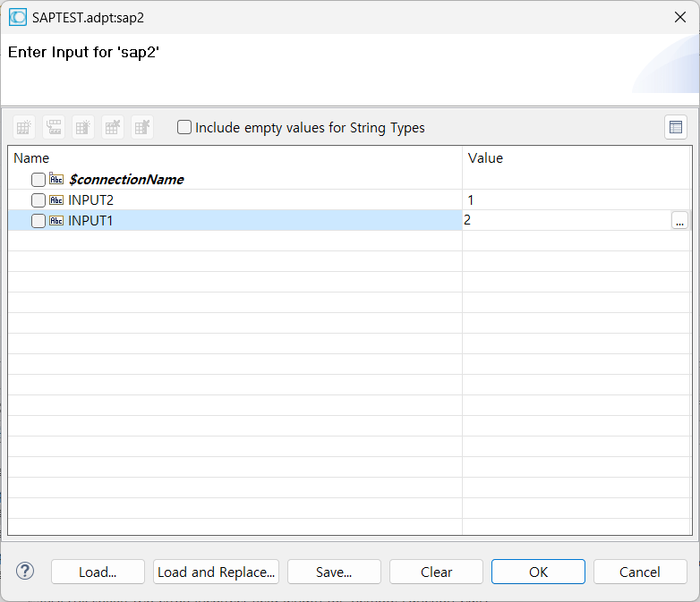
Task: Click the Delete Row toolbar icon
Action: (x=113, y=127)
